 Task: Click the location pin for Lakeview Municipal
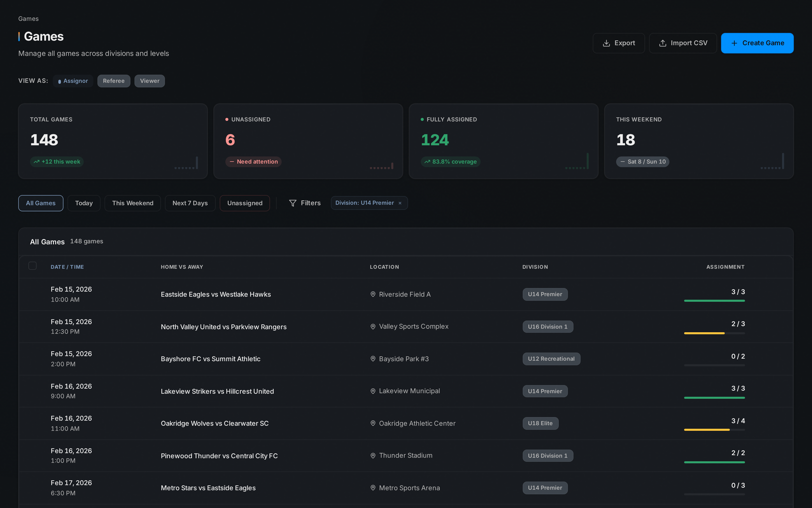(373, 391)
